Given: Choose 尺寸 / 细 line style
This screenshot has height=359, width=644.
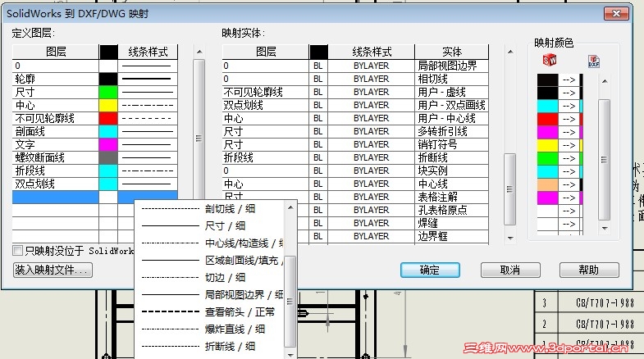Looking at the screenshot, I should click(x=209, y=225).
